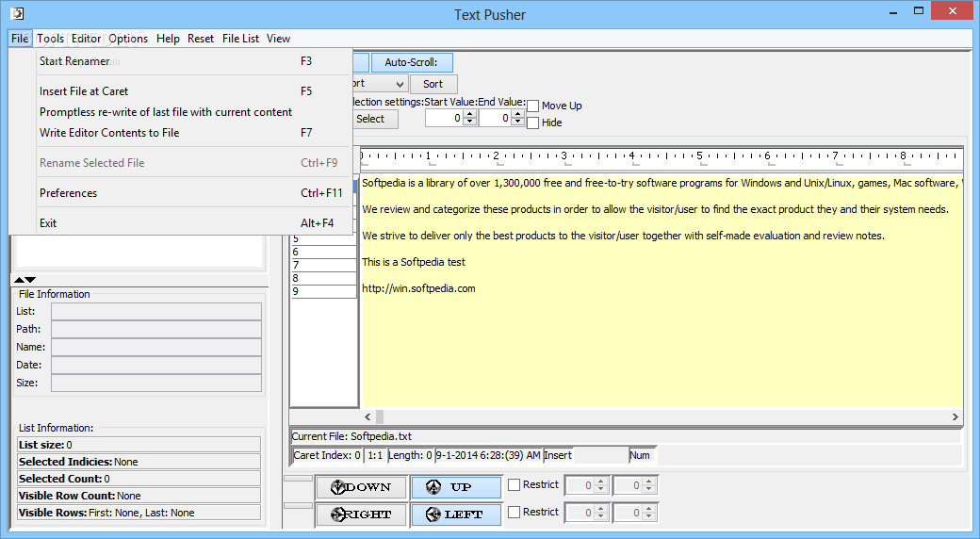
Task: Push text with the UP arrow button
Action: click(456, 487)
